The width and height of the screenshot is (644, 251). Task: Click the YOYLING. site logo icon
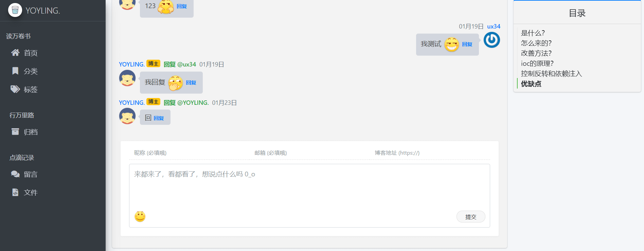[15, 10]
